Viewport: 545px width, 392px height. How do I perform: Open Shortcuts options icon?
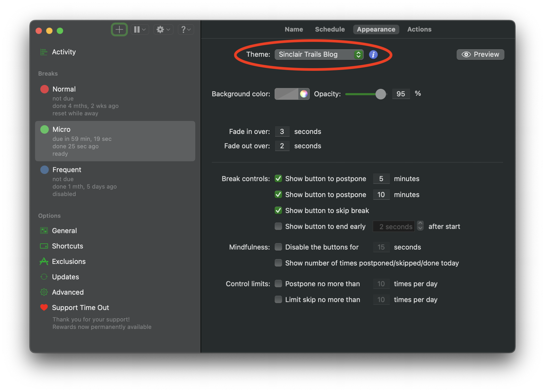pos(44,246)
